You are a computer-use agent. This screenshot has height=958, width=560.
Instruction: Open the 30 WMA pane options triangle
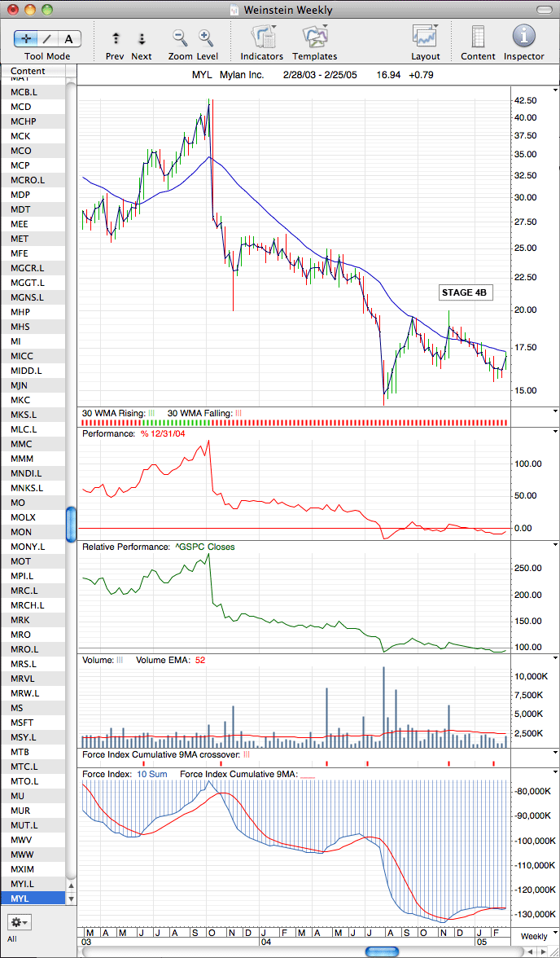coord(555,412)
